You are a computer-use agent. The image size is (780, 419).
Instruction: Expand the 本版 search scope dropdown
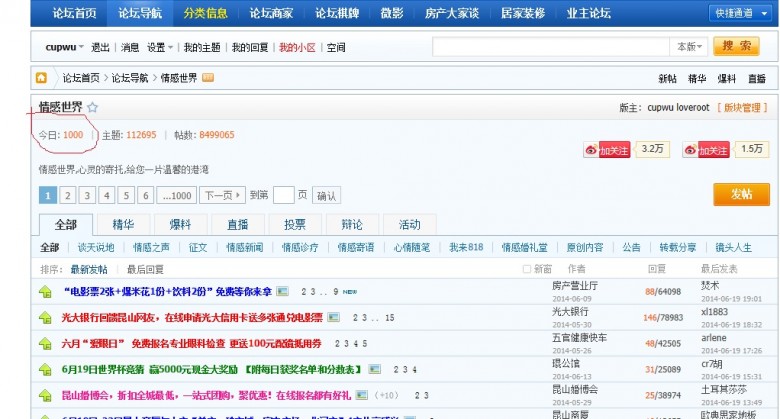pos(689,47)
